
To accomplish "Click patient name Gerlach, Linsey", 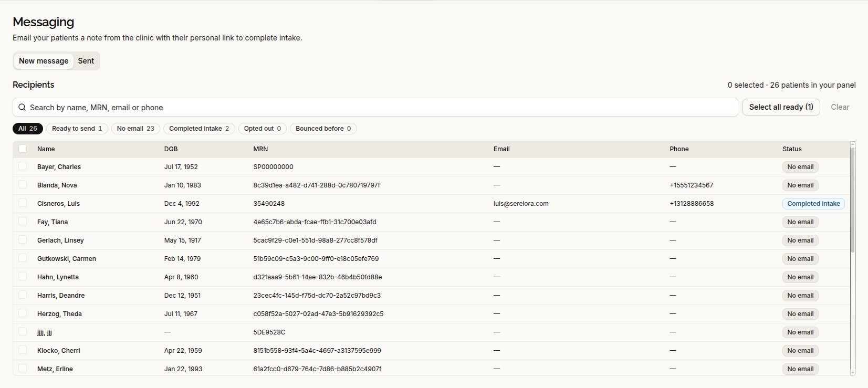I will (x=60, y=240).
